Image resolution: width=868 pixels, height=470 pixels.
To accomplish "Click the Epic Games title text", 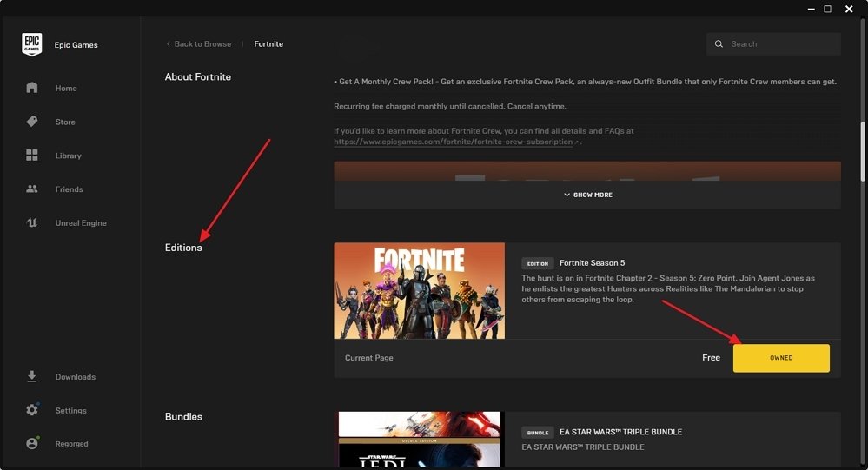I will 76,45.
